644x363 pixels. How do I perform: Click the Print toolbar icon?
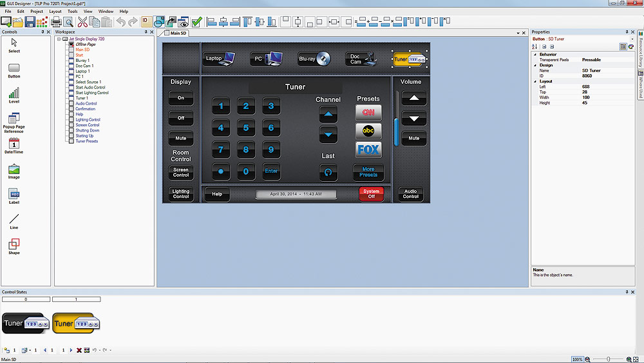[x=56, y=22]
